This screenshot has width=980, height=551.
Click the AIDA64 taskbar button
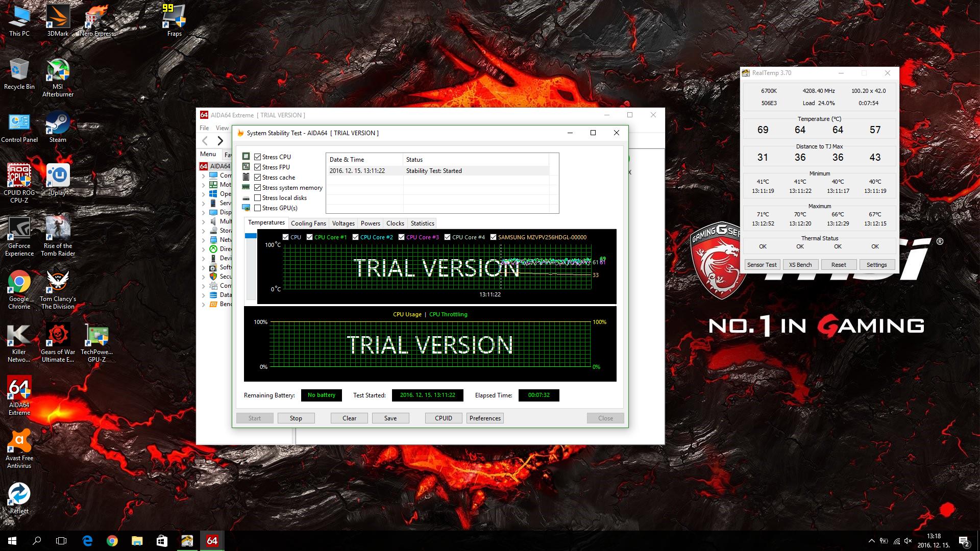click(212, 541)
